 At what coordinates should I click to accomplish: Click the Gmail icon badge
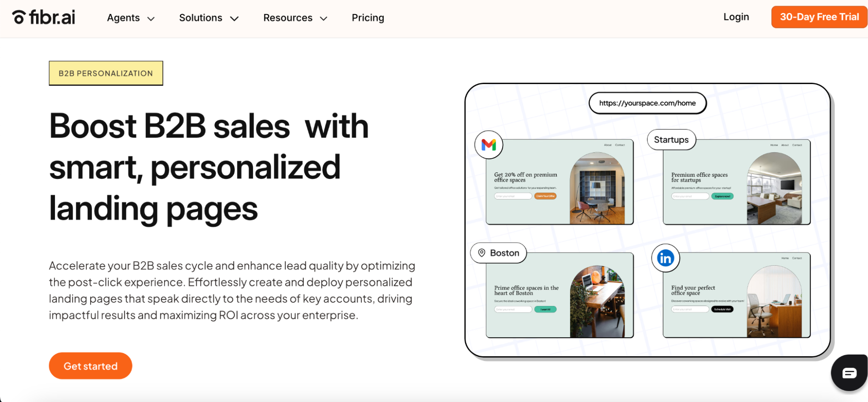489,145
